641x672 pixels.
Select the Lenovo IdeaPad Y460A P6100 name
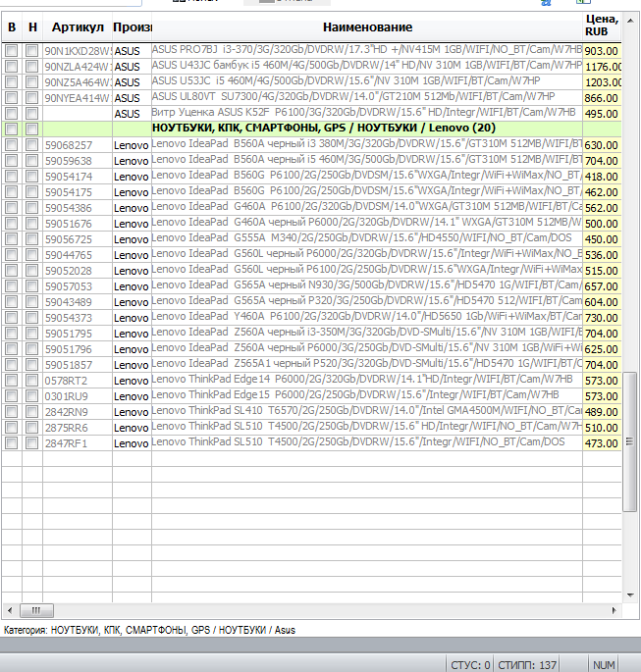point(367,318)
